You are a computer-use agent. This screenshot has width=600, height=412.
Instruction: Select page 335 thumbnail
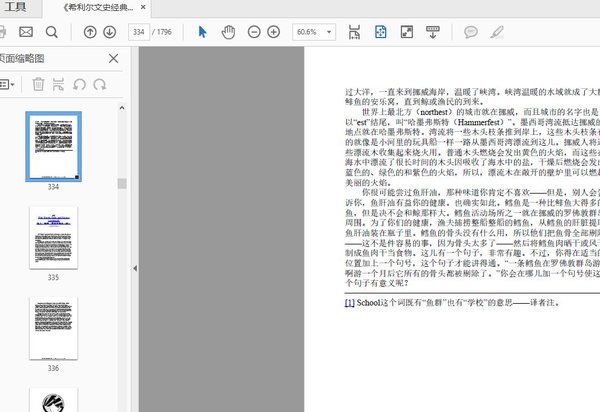(x=53, y=238)
